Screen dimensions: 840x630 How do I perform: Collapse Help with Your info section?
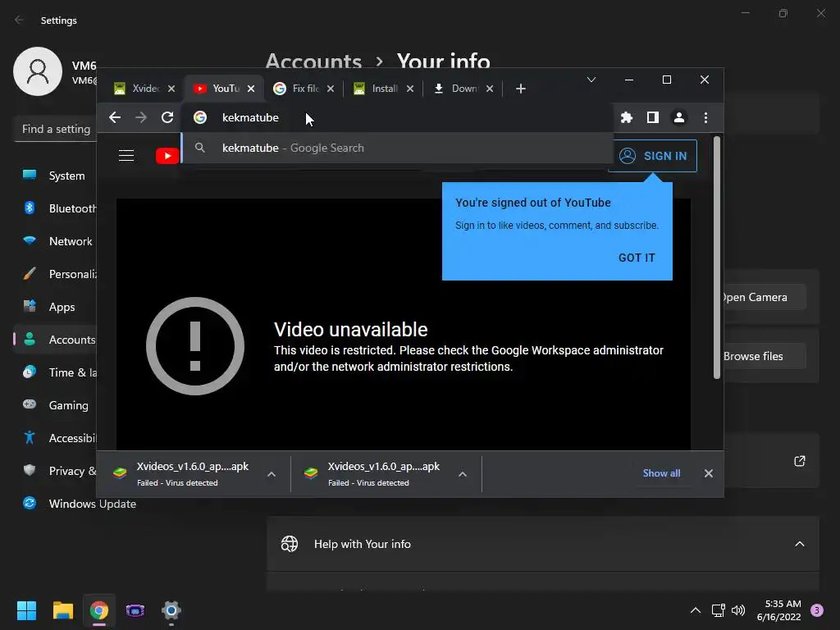click(x=799, y=545)
